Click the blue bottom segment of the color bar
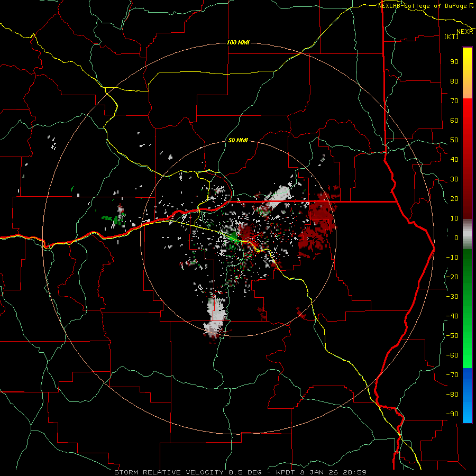476x476 pixels. 467,396
